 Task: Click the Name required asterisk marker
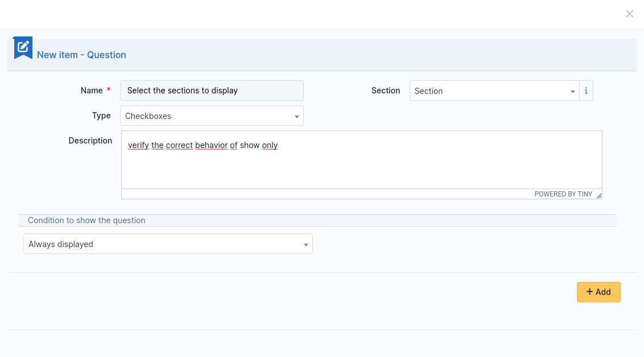click(x=108, y=90)
